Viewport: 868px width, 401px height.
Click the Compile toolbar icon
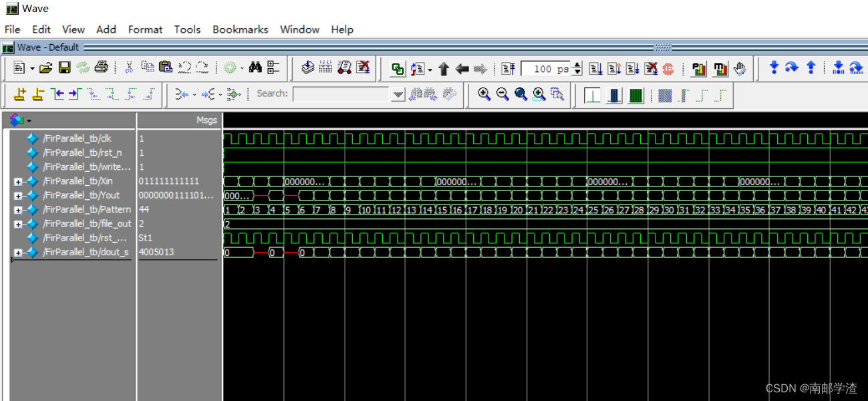tap(307, 68)
